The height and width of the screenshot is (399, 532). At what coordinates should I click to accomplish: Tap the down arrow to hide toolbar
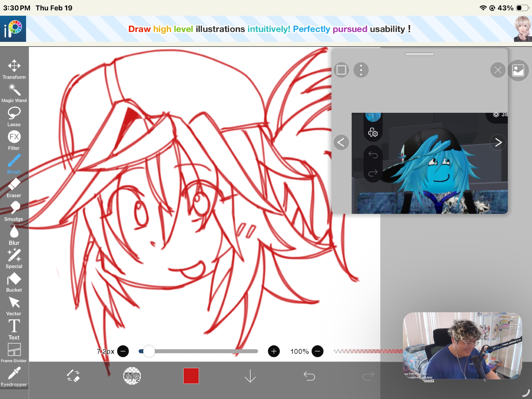[250, 376]
